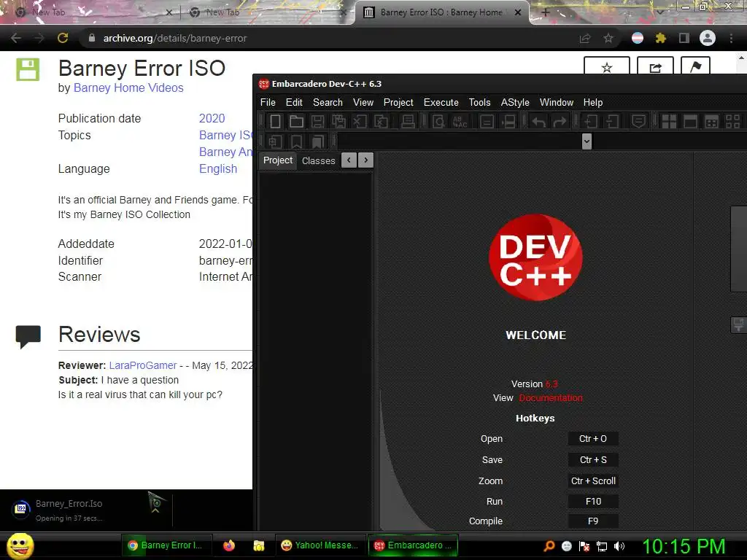Click the Close All files toolbar icon
The height and width of the screenshot is (560, 747).
coord(381,122)
